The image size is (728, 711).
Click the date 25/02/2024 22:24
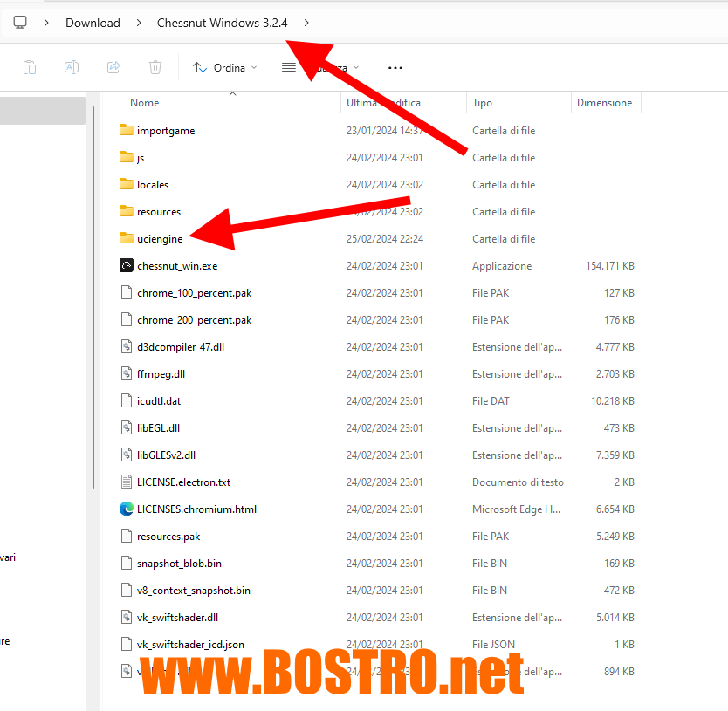pyautogui.click(x=385, y=239)
